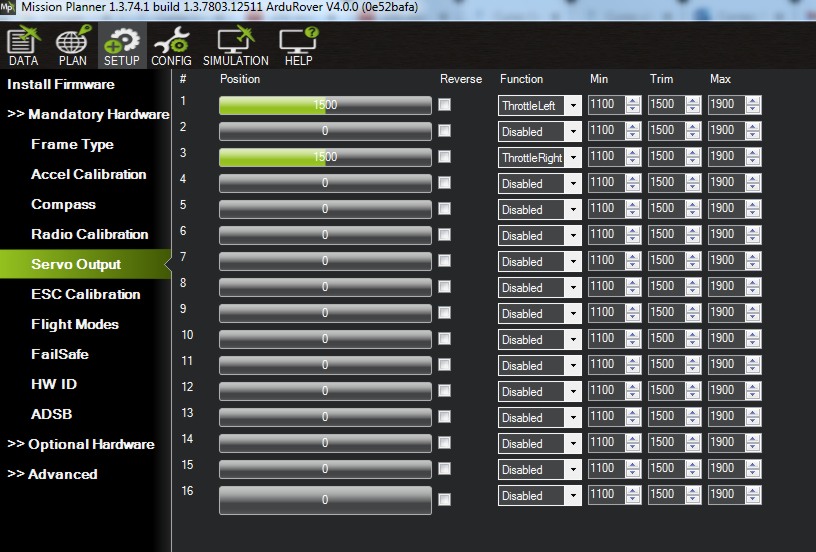Open the SIMULATION monitor icon
This screenshot has width=816, height=552.
tap(235, 46)
